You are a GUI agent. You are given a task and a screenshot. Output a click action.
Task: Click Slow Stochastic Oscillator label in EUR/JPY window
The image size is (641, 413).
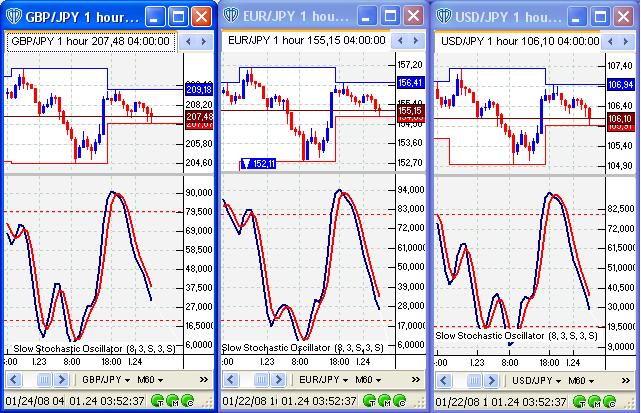click(x=303, y=348)
